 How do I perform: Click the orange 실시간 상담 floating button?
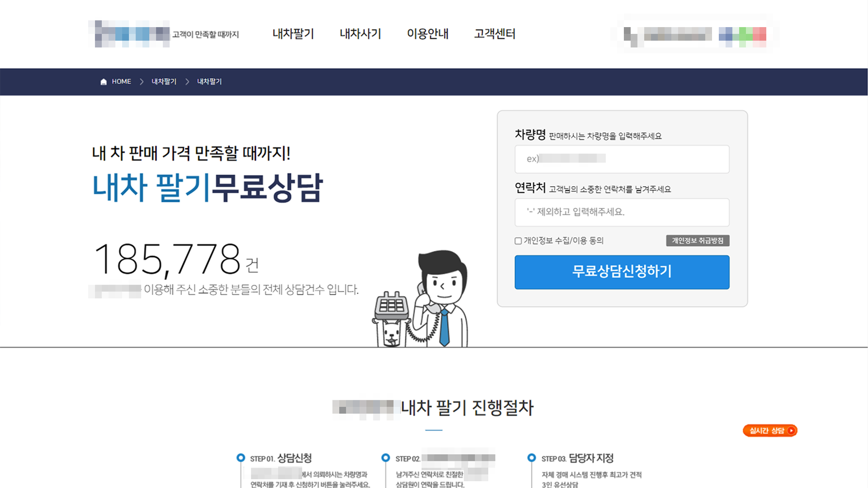770,431
